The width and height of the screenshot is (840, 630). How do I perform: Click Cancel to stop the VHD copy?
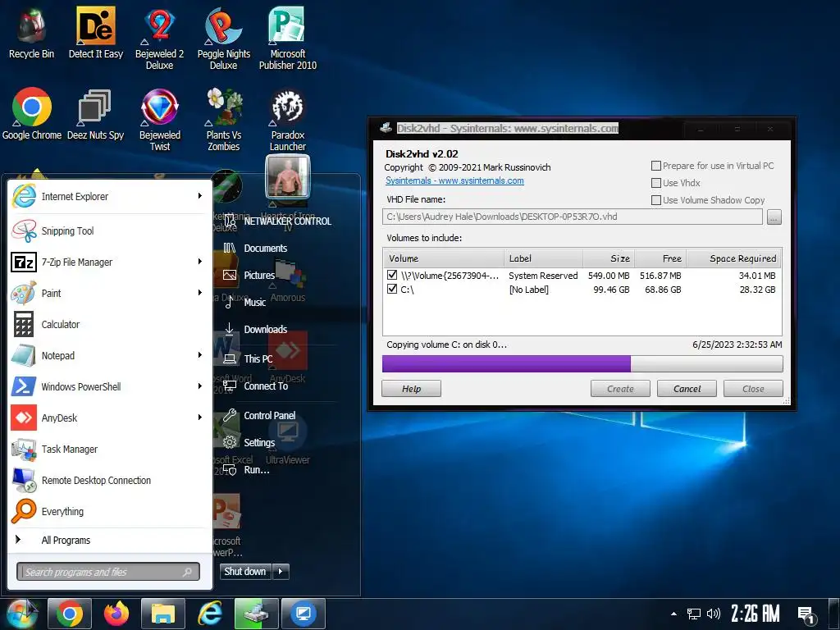point(687,389)
